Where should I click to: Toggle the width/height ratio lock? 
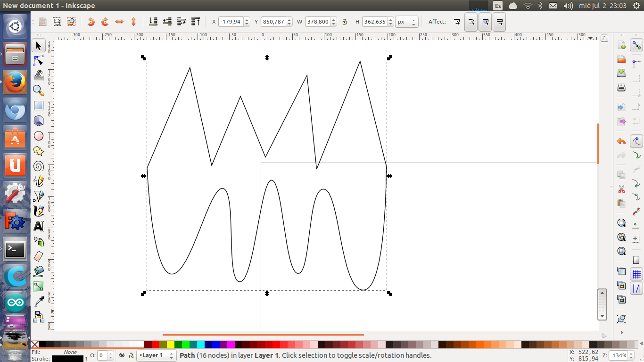345,22
